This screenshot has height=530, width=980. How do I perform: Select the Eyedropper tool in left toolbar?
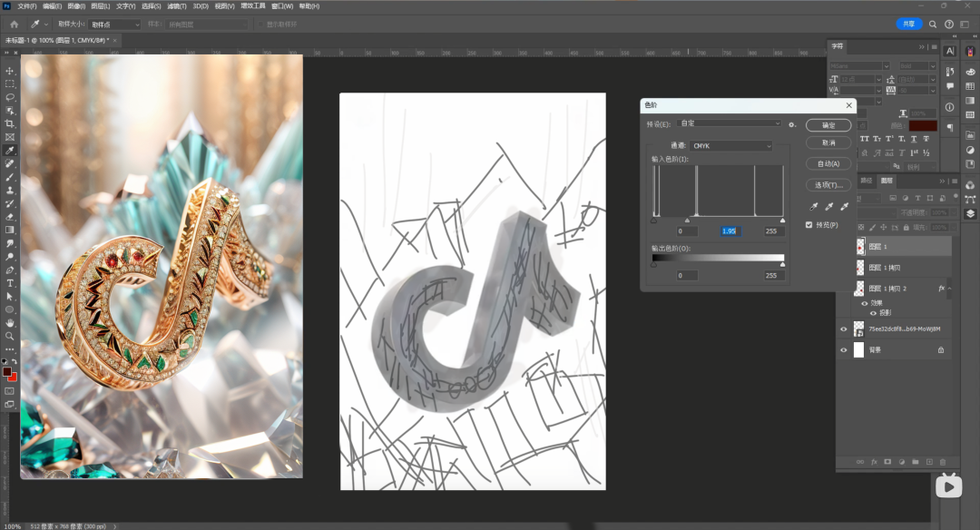9,151
